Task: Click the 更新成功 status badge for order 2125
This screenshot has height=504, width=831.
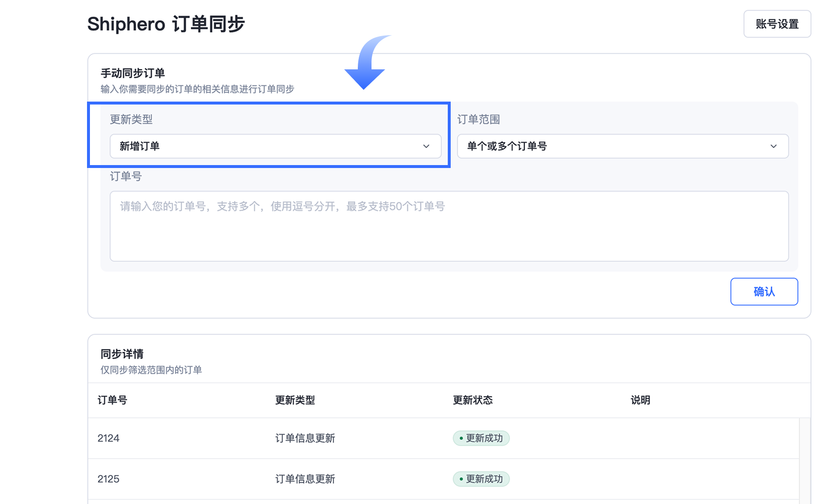Action: pyautogui.click(x=481, y=479)
